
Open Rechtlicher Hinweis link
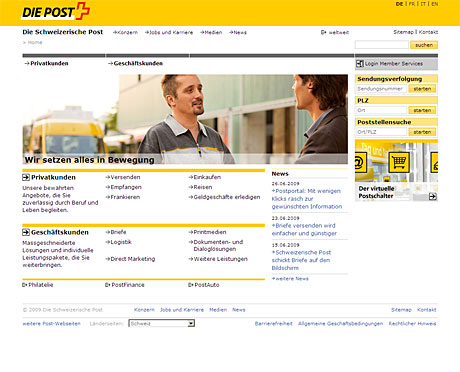tap(412, 324)
